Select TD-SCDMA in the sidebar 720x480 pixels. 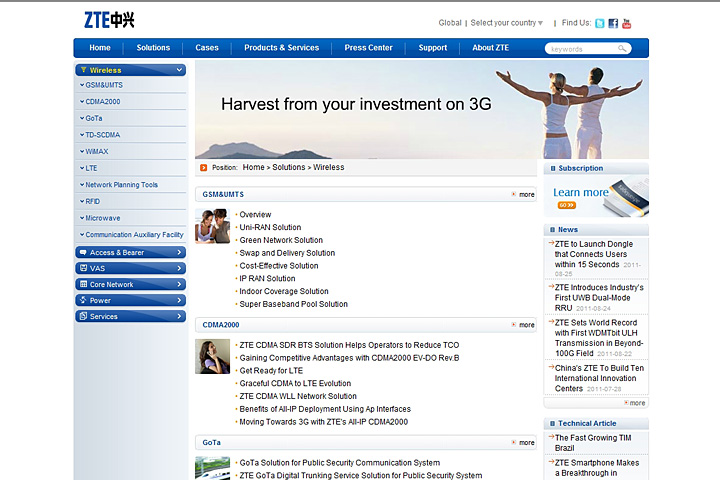point(103,135)
